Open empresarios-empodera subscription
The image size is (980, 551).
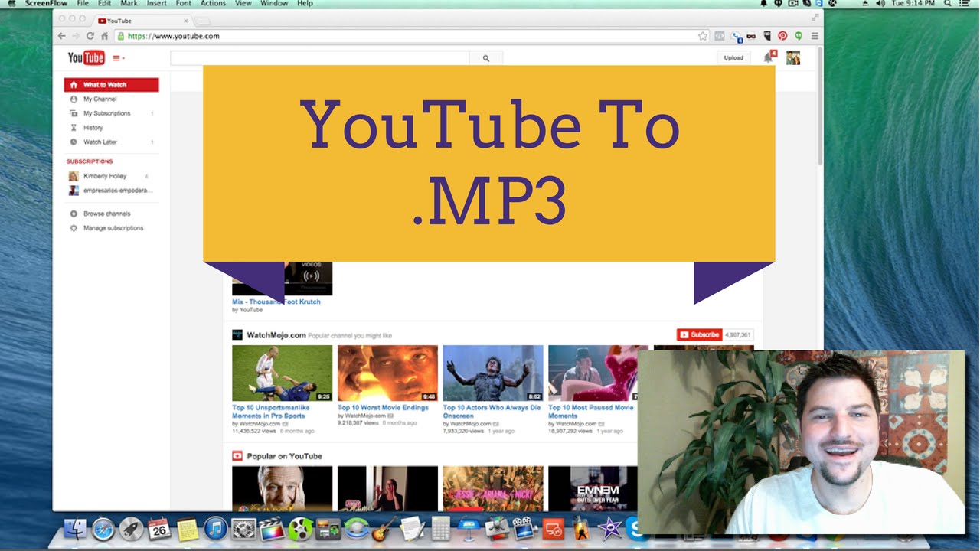[x=117, y=191]
